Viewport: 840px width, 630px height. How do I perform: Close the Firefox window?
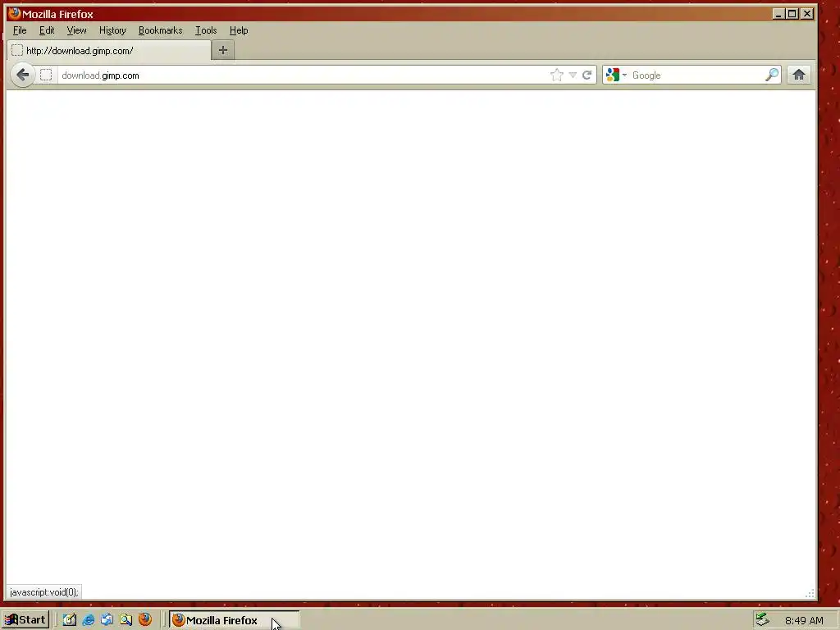click(x=807, y=14)
